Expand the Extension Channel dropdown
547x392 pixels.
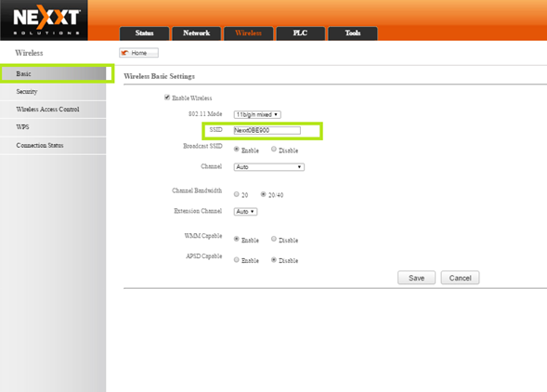245,212
